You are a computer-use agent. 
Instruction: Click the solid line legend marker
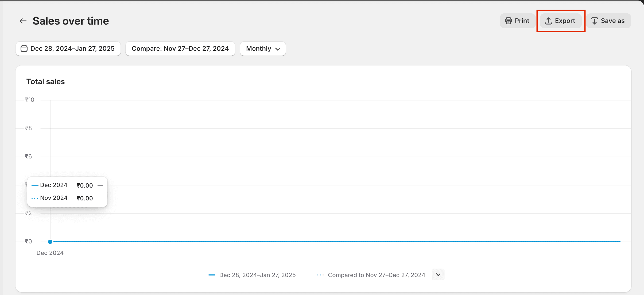point(212,275)
